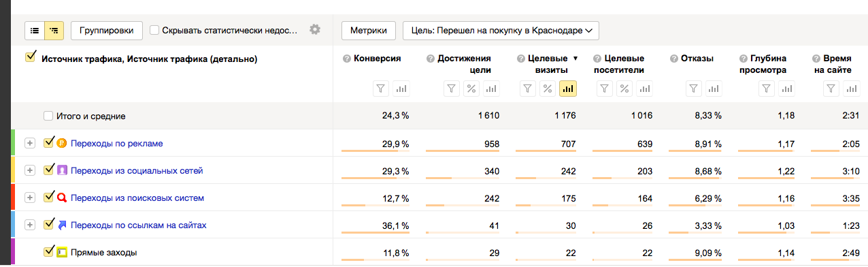Select the tree view mode icon
The image size is (868, 267).
(54, 30)
